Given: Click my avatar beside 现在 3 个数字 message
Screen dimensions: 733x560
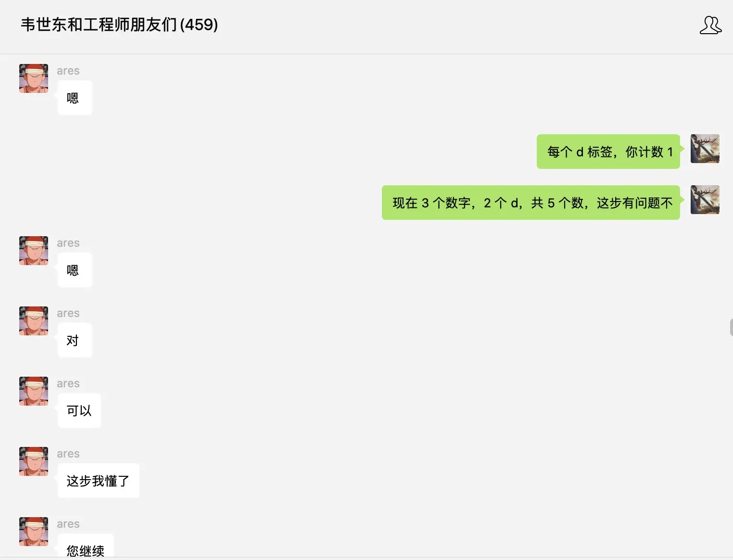Looking at the screenshot, I should pyautogui.click(x=705, y=200).
